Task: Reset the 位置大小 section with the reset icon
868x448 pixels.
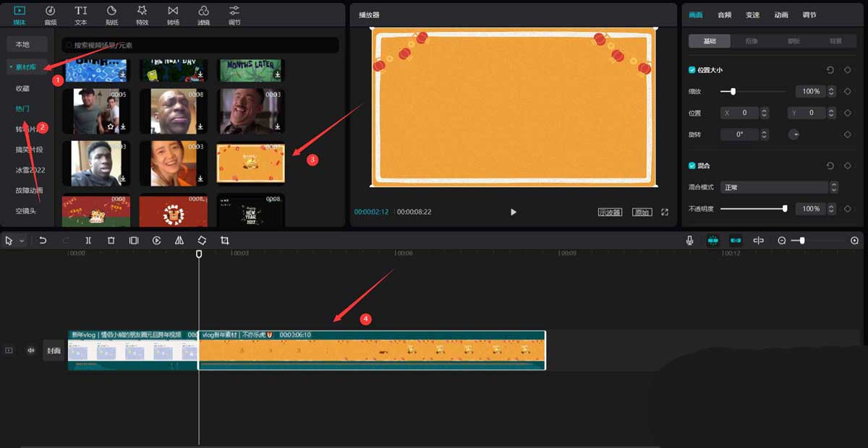Action: point(830,70)
